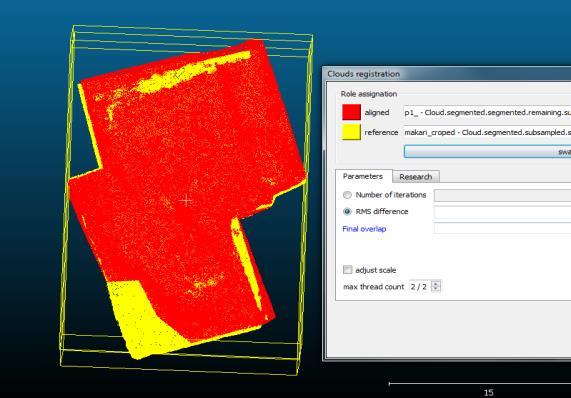Open the Research tab
Screen dimensions: 571x398
coord(416,177)
